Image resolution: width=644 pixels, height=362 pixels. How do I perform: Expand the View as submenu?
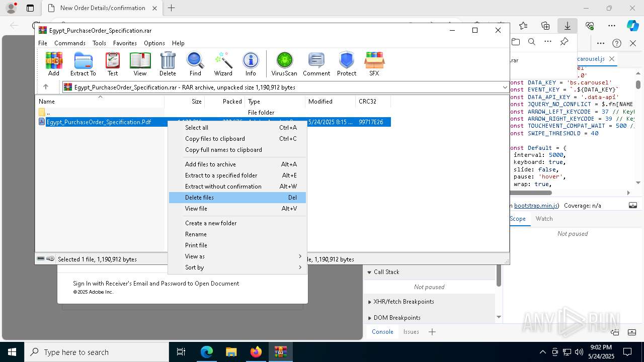click(x=237, y=256)
